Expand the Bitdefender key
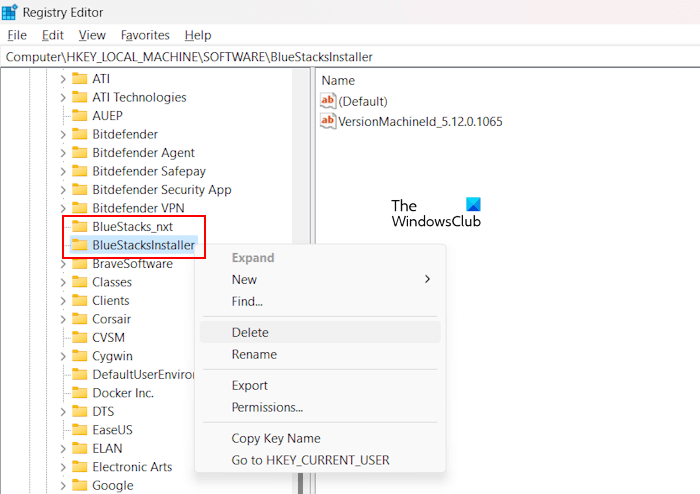The width and height of the screenshot is (700, 494). pyautogui.click(x=63, y=134)
